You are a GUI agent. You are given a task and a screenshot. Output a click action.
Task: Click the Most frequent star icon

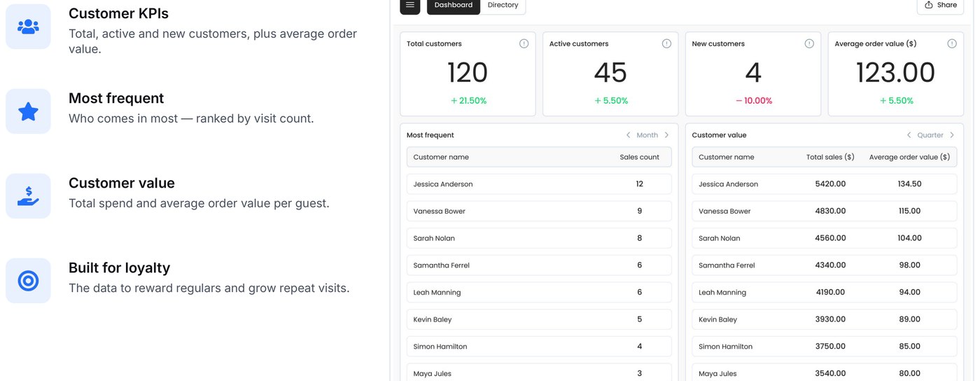point(28,111)
